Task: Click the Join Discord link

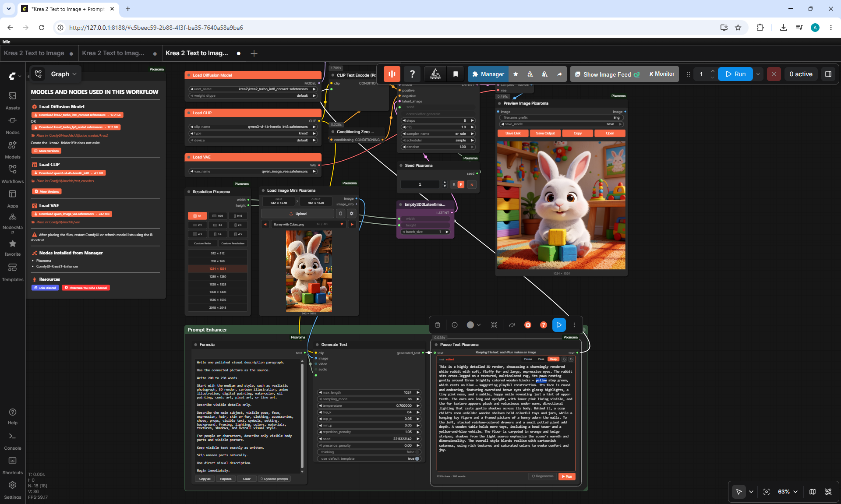Action: click(45, 288)
